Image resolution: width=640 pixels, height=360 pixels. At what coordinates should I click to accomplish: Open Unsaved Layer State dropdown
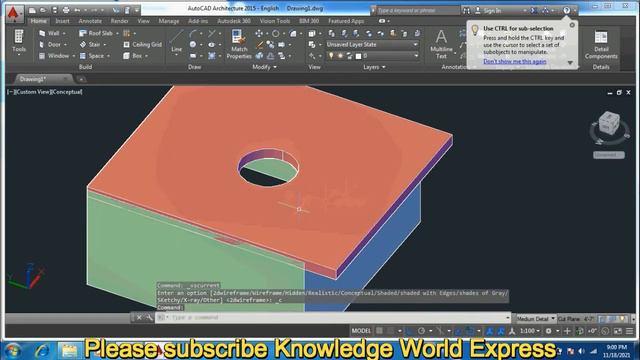[x=372, y=44]
